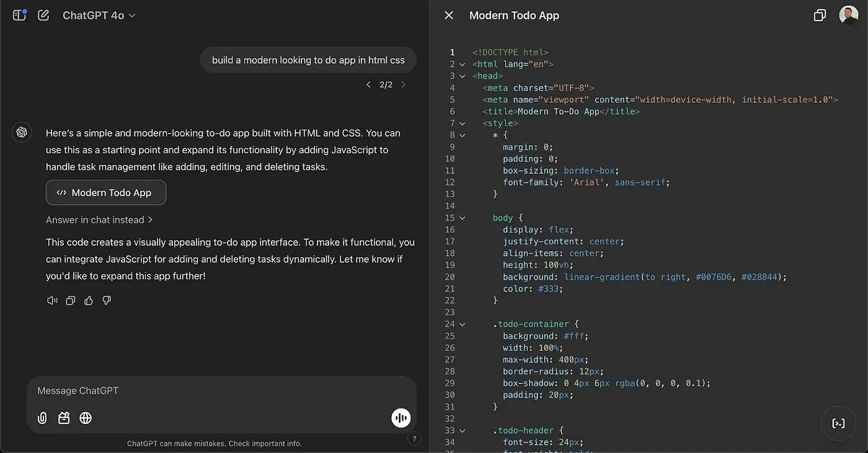Image resolution: width=868 pixels, height=453 pixels.
Task: Open the user profile avatar
Action: [x=849, y=16]
